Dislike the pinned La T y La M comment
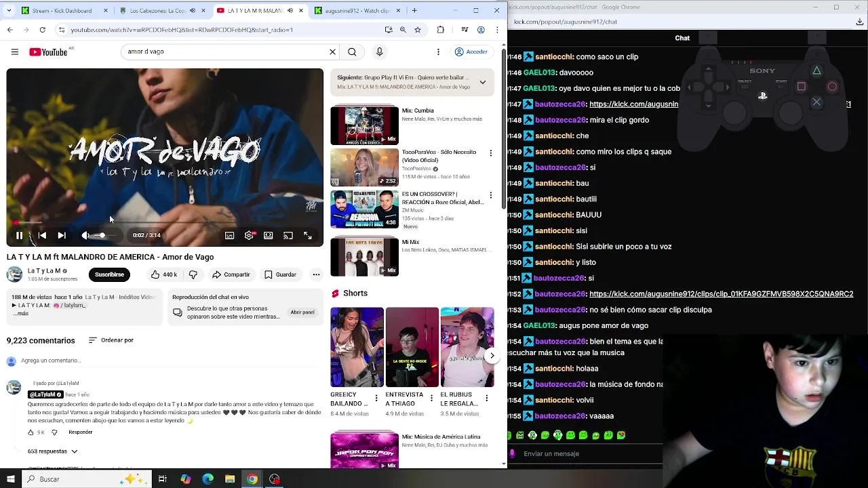The width and height of the screenshot is (868, 488). (x=54, y=432)
